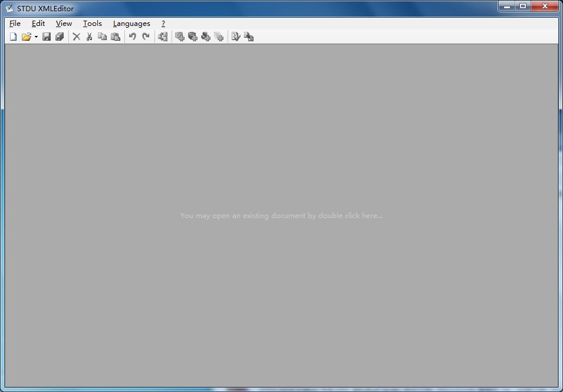Click the Undo arrow icon
This screenshot has width=563, height=392.
tap(133, 37)
